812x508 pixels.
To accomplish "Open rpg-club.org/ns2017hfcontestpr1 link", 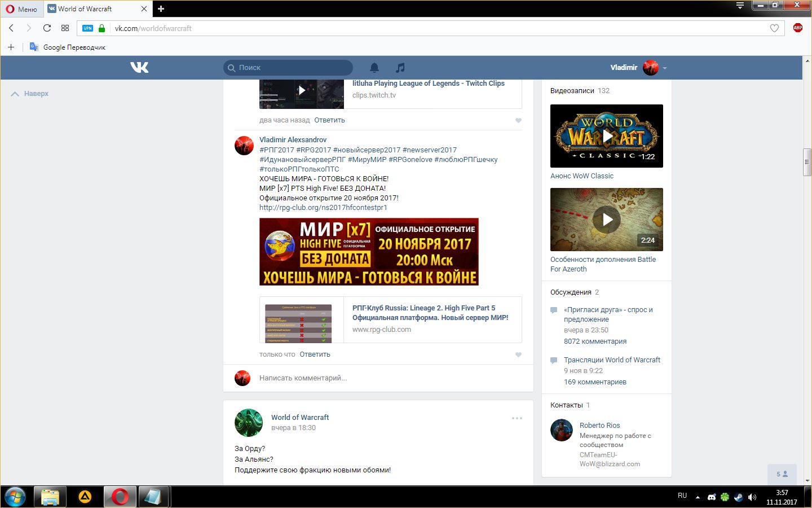I will [323, 208].
